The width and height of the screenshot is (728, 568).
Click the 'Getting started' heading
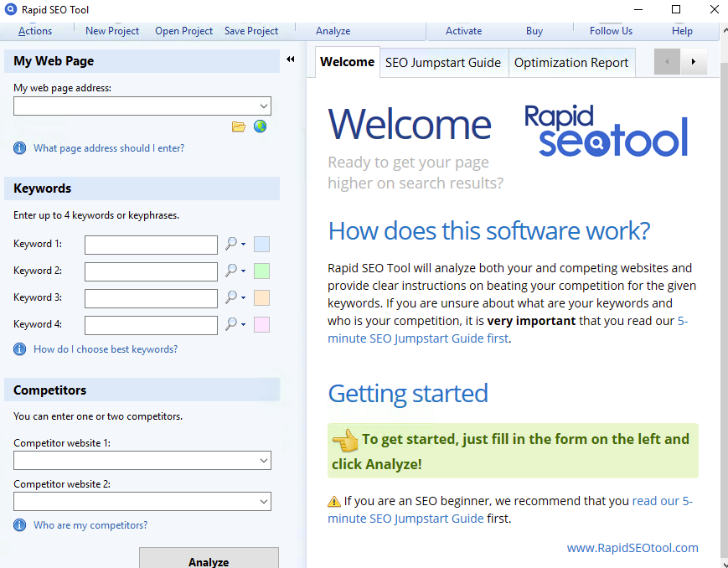pos(408,394)
